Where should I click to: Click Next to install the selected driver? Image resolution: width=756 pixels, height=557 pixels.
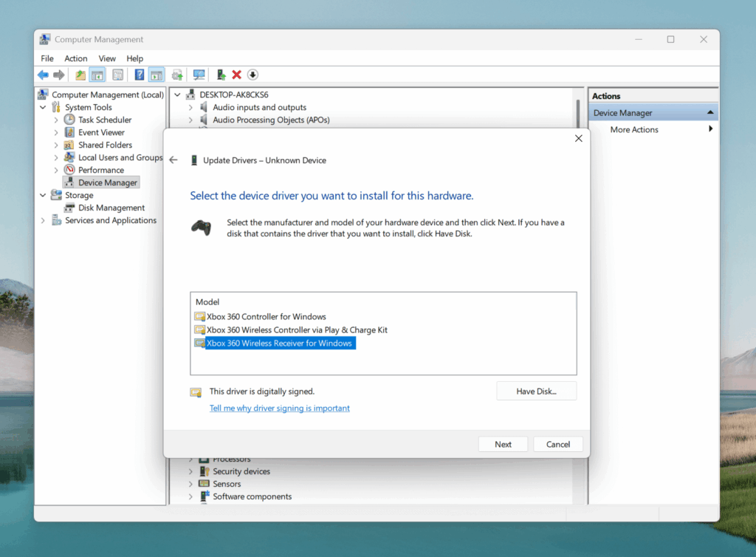click(x=503, y=444)
